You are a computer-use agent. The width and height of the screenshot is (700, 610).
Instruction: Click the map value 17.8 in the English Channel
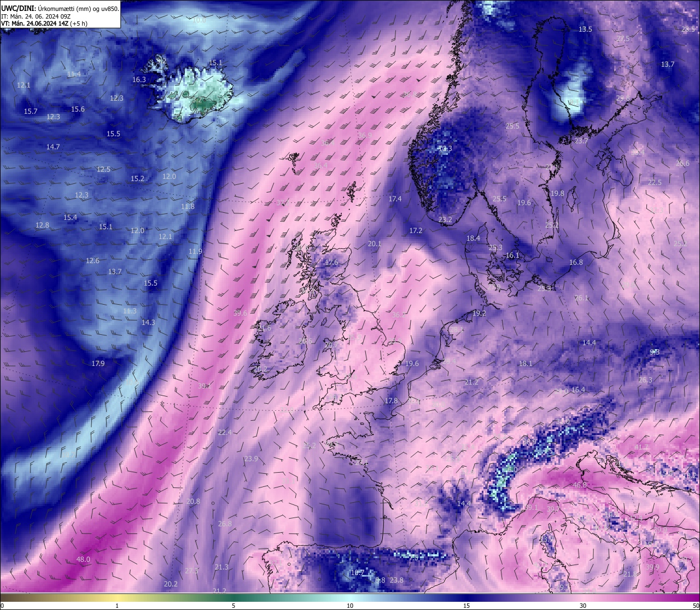(x=391, y=400)
